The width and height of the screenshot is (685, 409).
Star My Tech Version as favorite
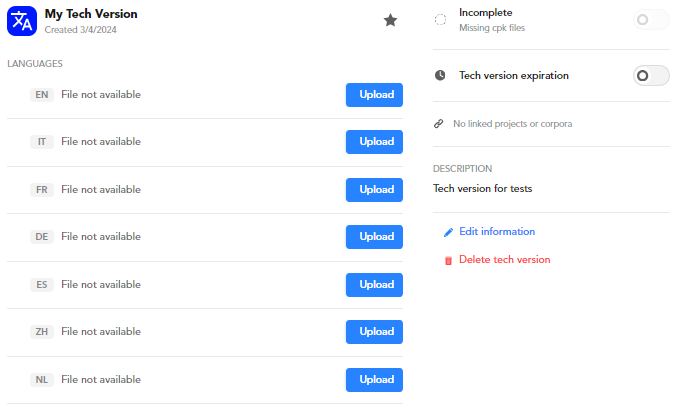point(390,20)
